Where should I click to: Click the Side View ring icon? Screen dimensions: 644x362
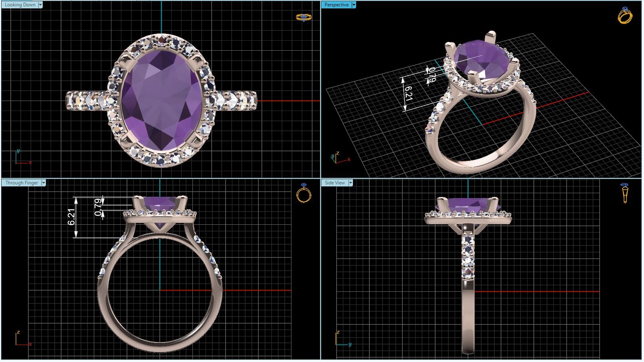(625, 193)
